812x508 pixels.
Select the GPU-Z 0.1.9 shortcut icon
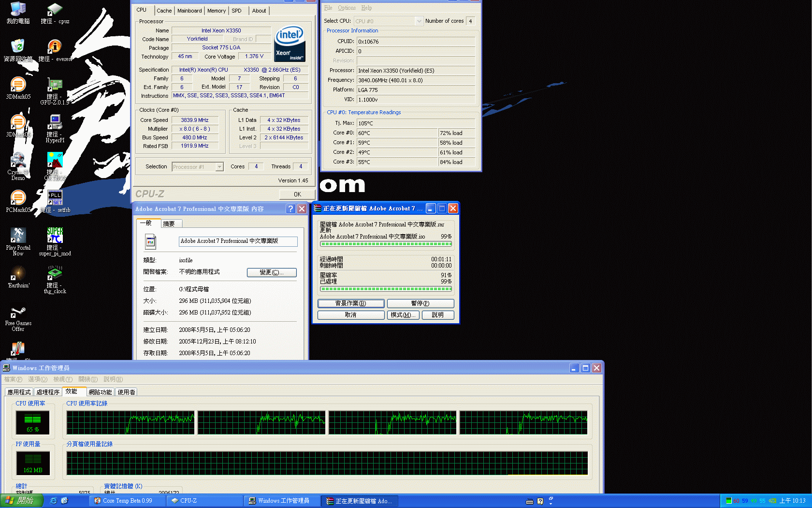(x=55, y=91)
